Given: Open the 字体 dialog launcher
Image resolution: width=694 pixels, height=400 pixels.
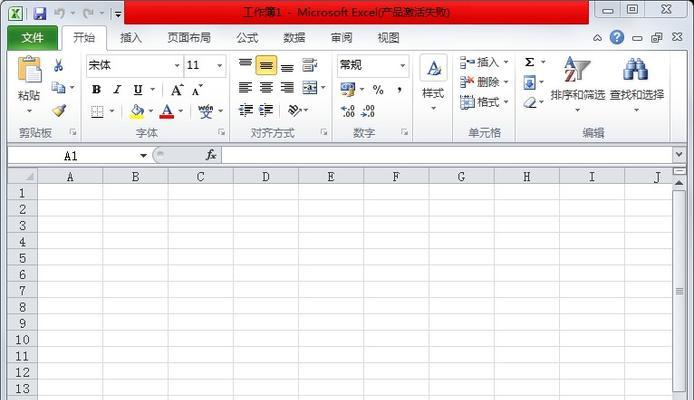Looking at the screenshot, I should tap(221, 132).
